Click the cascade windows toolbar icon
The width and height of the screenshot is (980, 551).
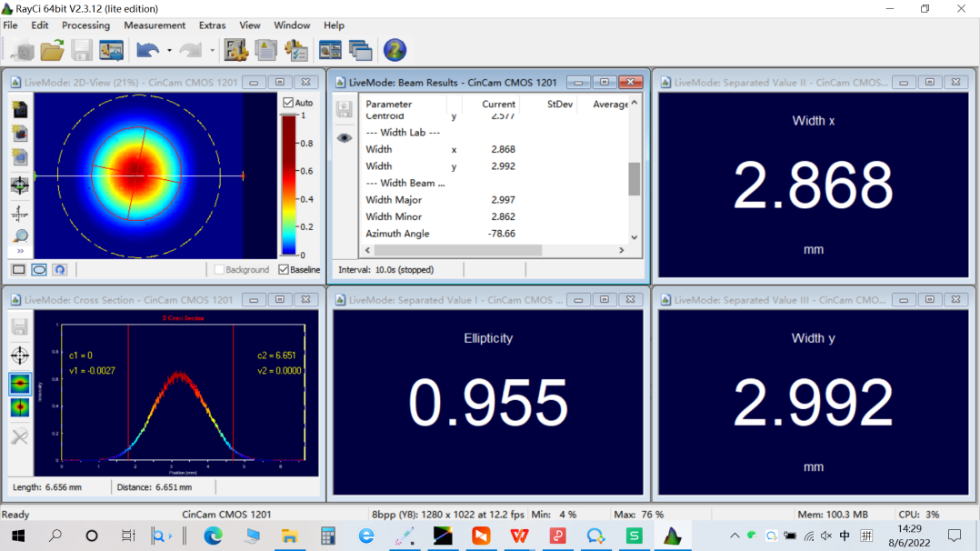360,50
